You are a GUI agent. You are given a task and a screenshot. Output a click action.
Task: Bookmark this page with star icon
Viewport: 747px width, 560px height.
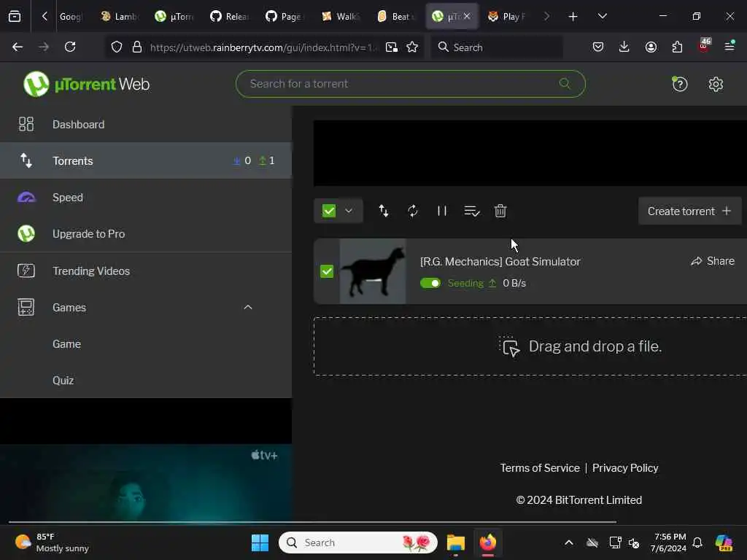412,47
